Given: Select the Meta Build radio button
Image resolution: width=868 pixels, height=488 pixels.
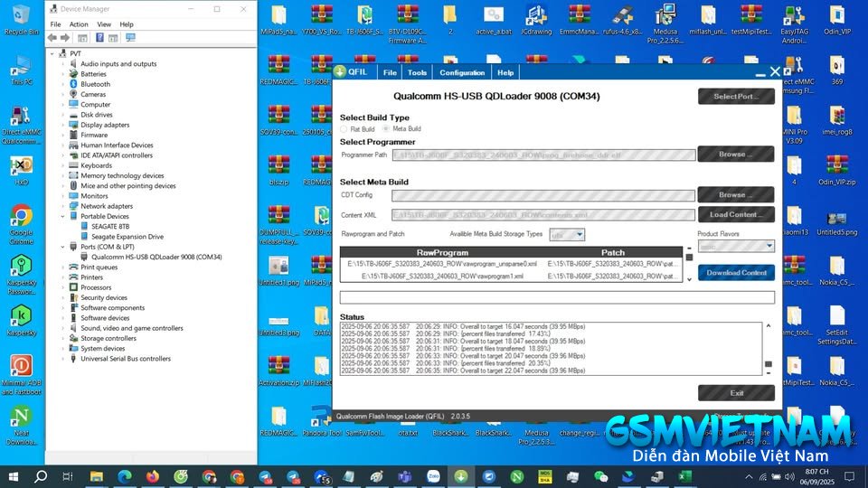Looking at the screenshot, I should 386,129.
